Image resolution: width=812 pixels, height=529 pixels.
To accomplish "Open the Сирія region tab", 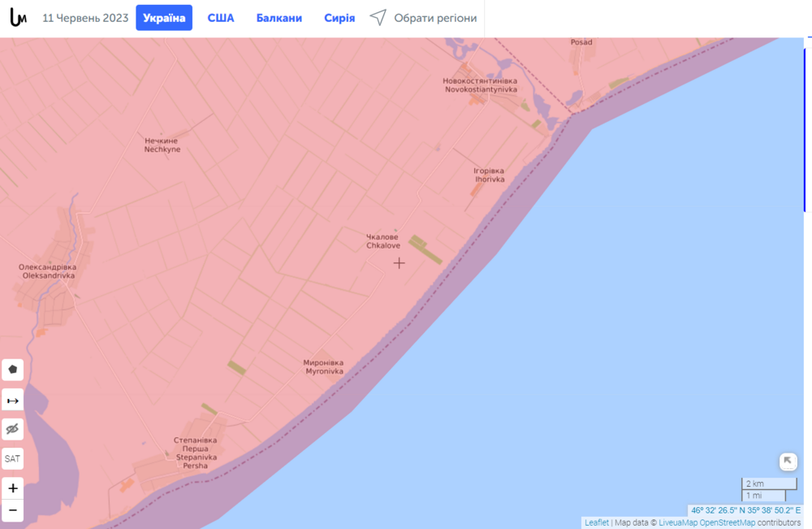I will click(339, 17).
